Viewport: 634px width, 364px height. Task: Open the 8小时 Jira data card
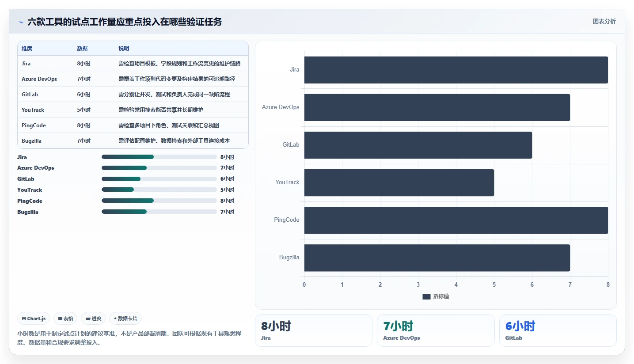(x=314, y=330)
